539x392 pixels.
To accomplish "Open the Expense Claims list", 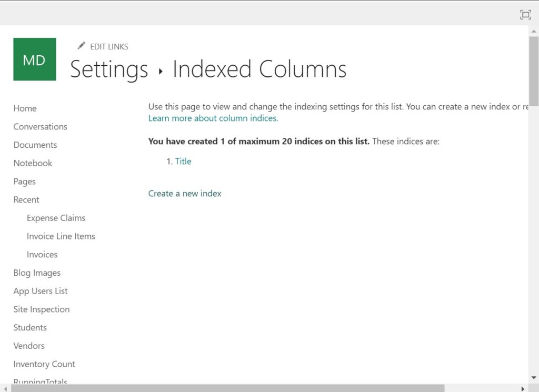I will [56, 218].
